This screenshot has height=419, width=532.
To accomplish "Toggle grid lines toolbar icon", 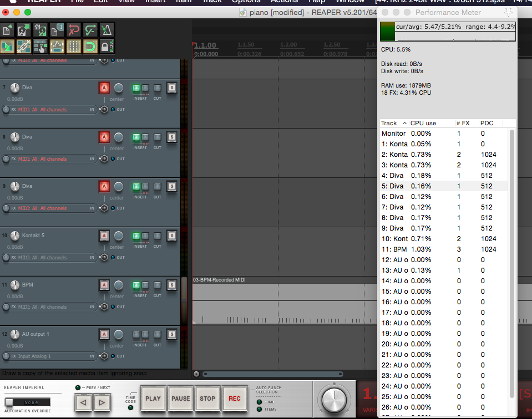I will click(74, 47).
